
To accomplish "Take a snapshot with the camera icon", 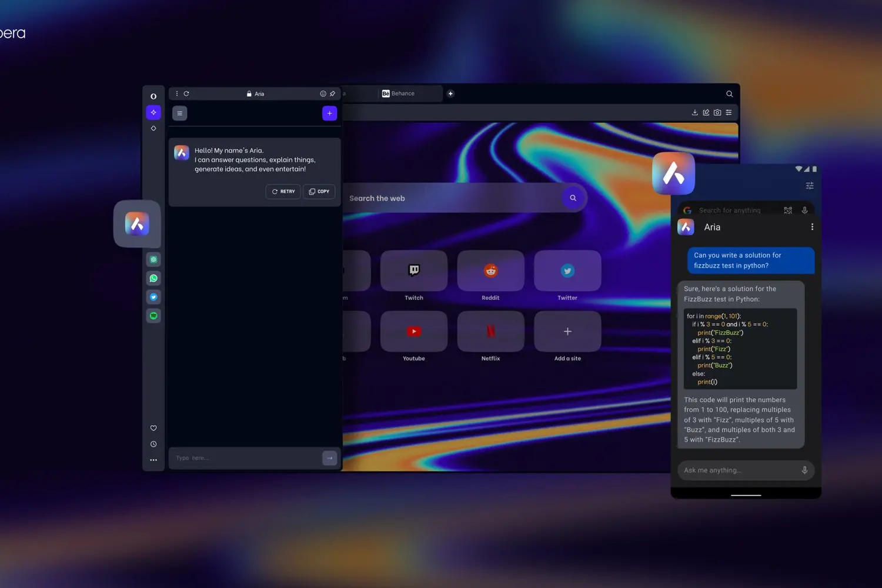I will coord(717,112).
